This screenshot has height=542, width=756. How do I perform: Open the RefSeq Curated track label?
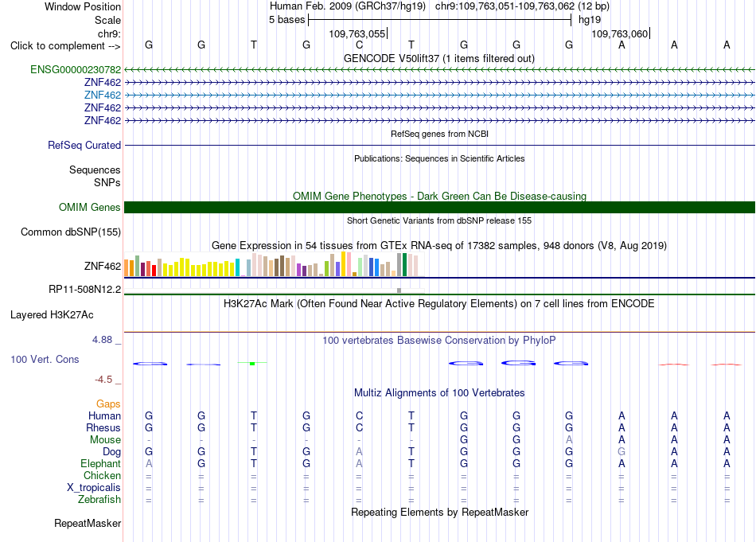tap(84, 145)
